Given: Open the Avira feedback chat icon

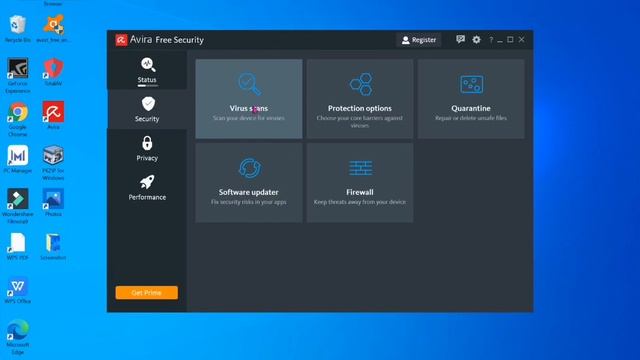Looking at the screenshot, I should point(460,40).
